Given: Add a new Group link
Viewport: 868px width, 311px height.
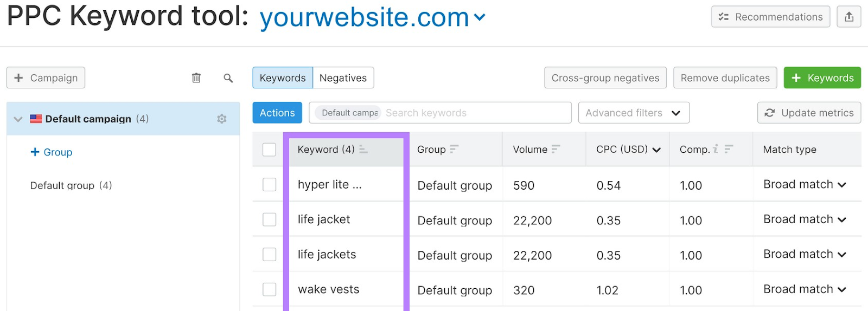Looking at the screenshot, I should tap(52, 152).
